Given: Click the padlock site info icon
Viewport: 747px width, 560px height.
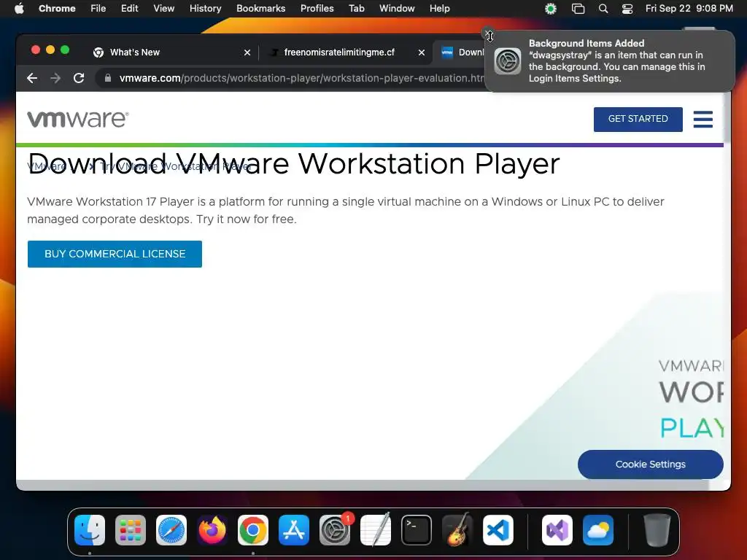Looking at the screenshot, I should [108, 78].
